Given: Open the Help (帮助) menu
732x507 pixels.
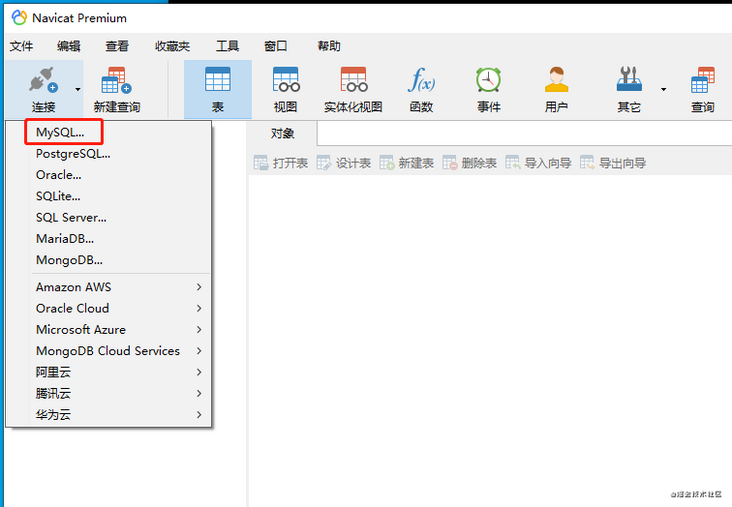Looking at the screenshot, I should coord(329,46).
